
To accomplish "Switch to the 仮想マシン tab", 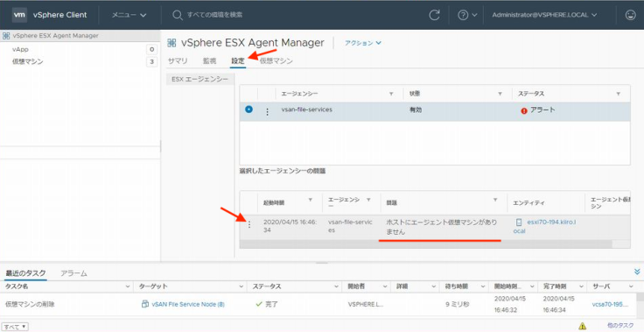I will (276, 61).
